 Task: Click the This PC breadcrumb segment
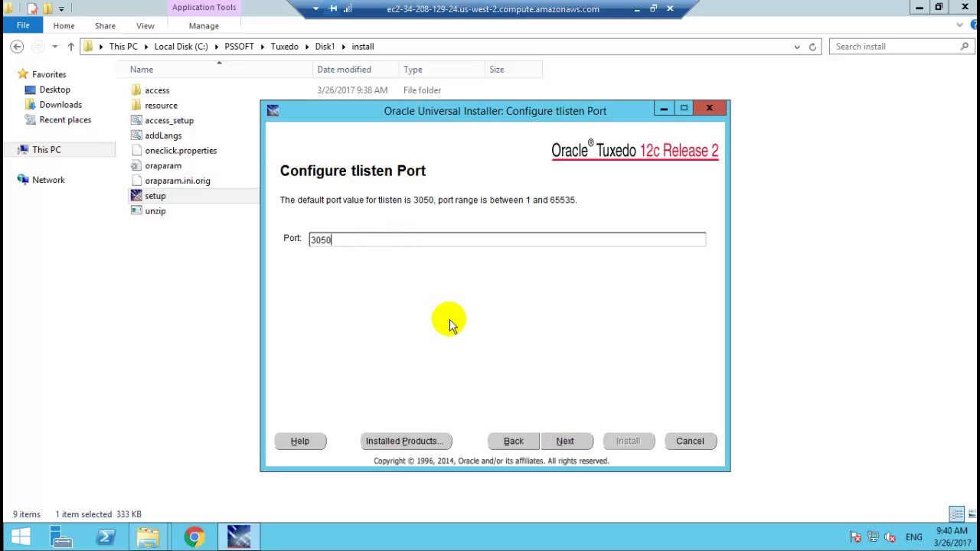[x=123, y=47]
